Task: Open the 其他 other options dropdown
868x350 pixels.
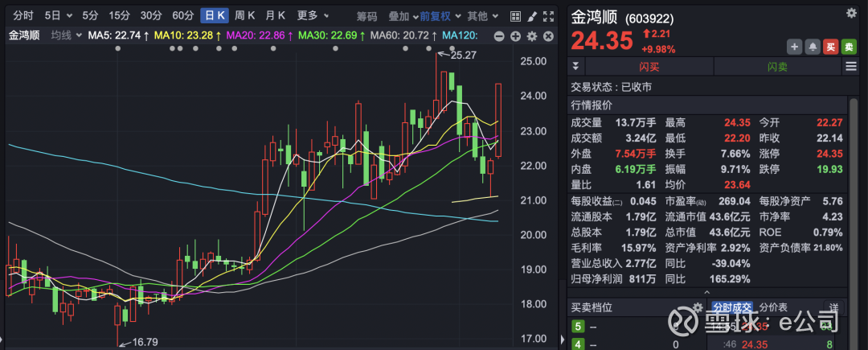Action: pos(483,16)
